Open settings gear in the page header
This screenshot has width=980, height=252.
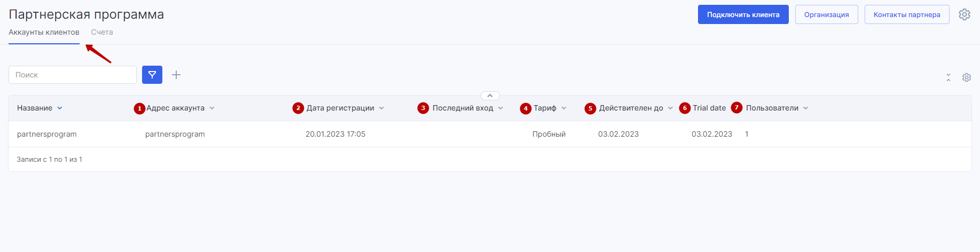tap(965, 14)
